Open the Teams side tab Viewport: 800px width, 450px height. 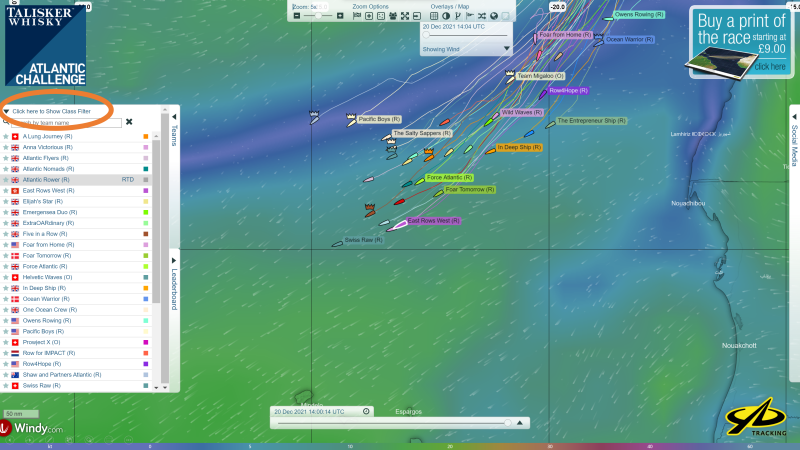tap(174, 135)
